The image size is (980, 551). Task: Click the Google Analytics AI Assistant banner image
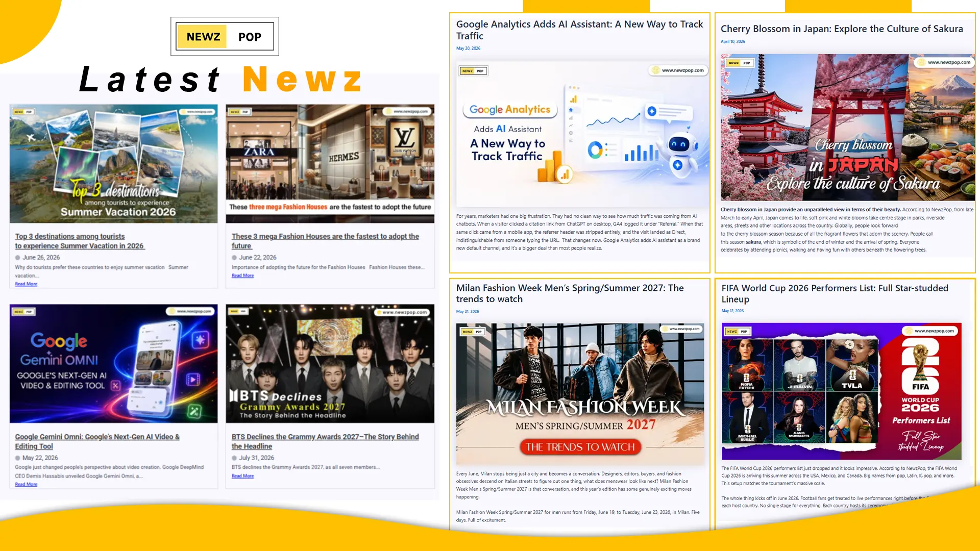pos(582,134)
